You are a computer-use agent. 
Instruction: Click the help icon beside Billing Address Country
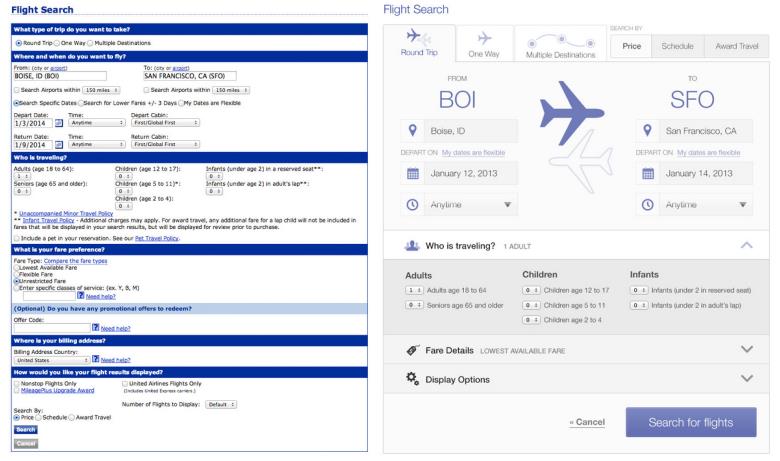tap(93, 358)
